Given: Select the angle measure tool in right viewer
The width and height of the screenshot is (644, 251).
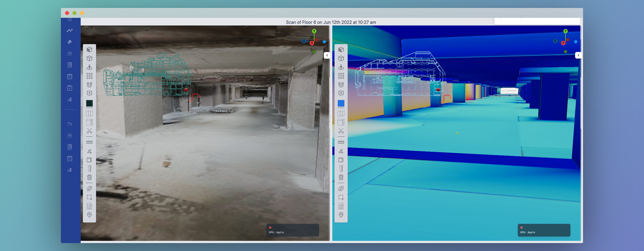Looking at the screenshot, I should coord(341,151).
